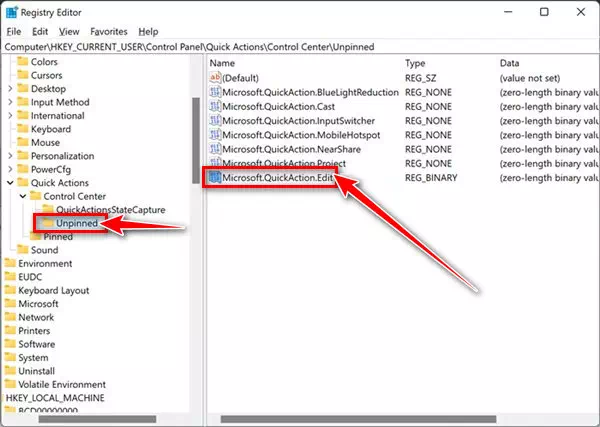Image resolution: width=600 pixels, height=427 pixels.
Task: Click the BlueLightReduction binary value icon
Action: [215, 92]
